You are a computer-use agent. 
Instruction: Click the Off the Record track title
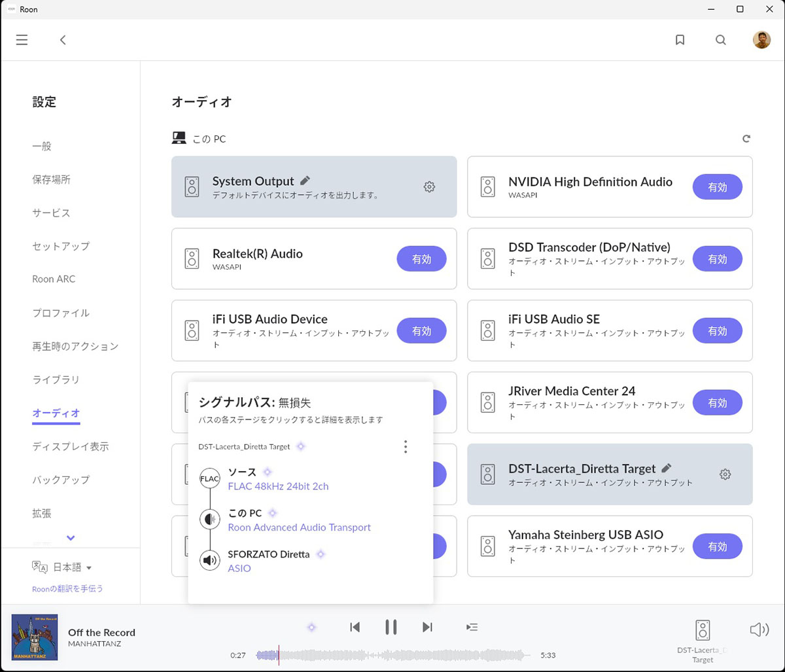coord(101,632)
